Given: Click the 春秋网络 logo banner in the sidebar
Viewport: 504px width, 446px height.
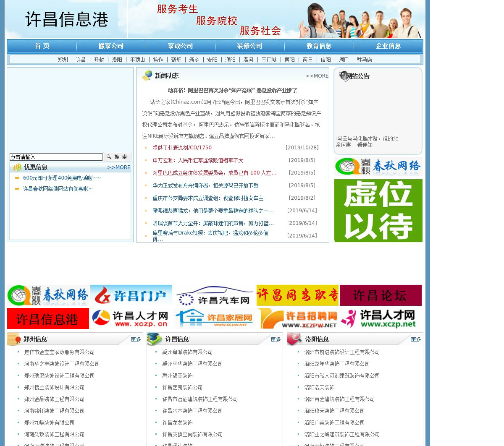Looking at the screenshot, I should (x=378, y=167).
